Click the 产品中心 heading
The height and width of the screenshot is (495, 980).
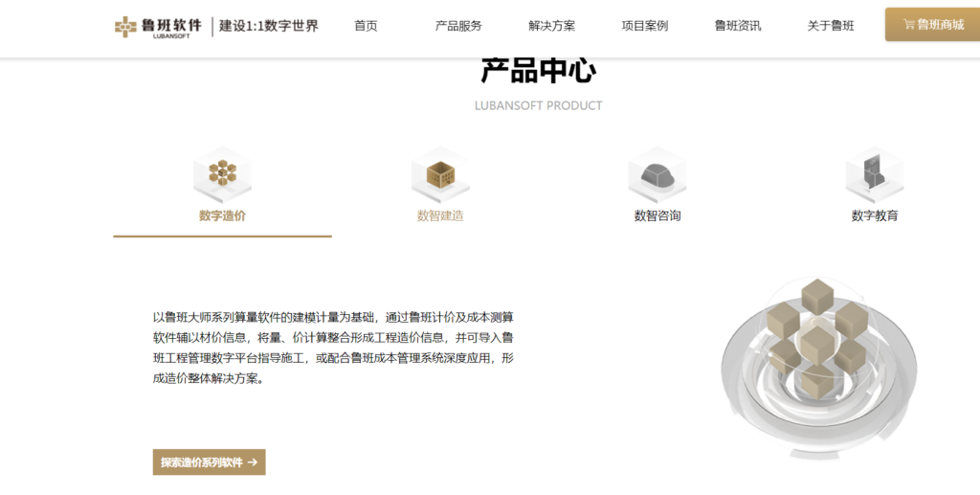538,70
